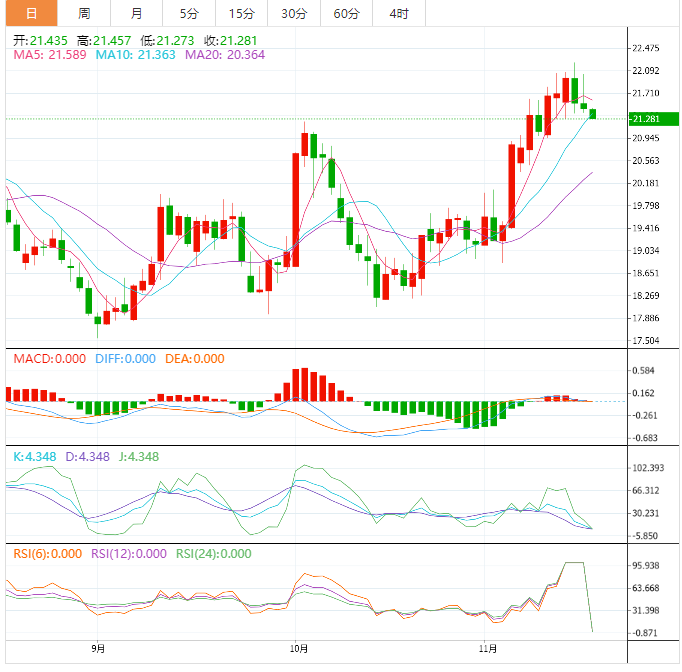Click the DEA: 0.000 label
The height and width of the screenshot is (672, 682).
(x=194, y=359)
